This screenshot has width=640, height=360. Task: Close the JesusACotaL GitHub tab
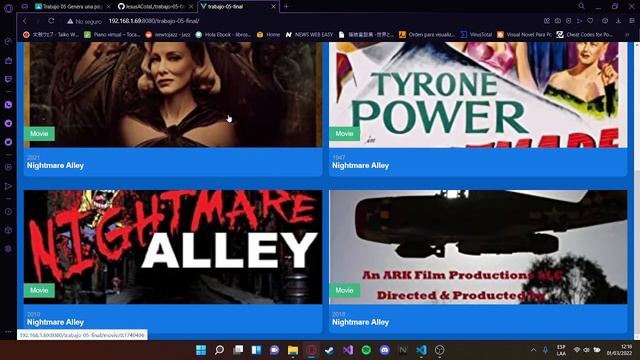click(x=191, y=7)
